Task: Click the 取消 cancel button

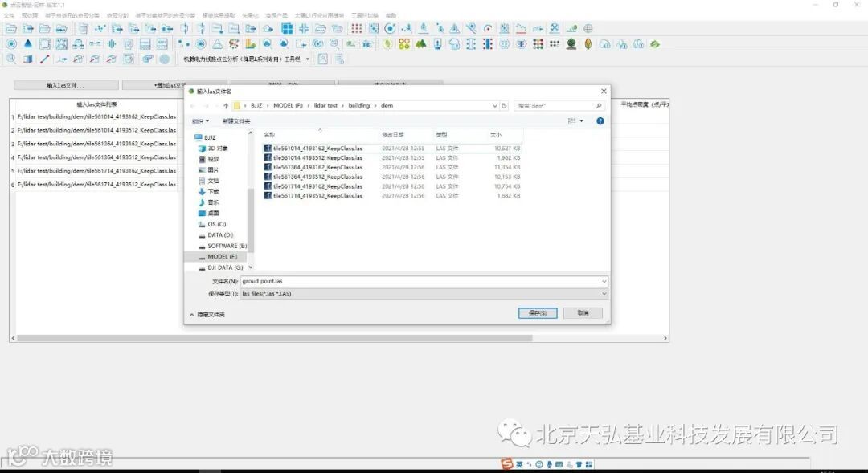Action: tap(583, 313)
